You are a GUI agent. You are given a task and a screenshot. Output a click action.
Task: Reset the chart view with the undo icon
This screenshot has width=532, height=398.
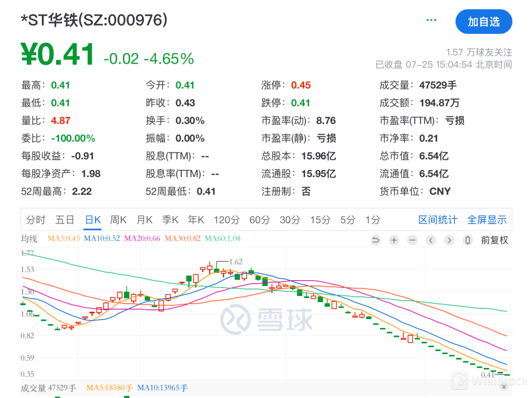click(x=375, y=240)
